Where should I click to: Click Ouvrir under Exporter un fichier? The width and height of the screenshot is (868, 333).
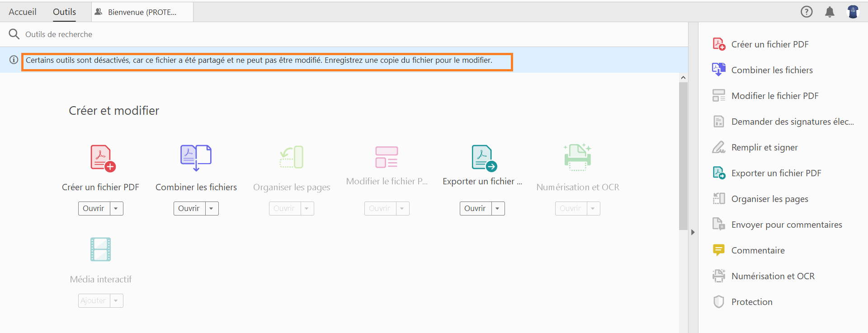click(476, 208)
